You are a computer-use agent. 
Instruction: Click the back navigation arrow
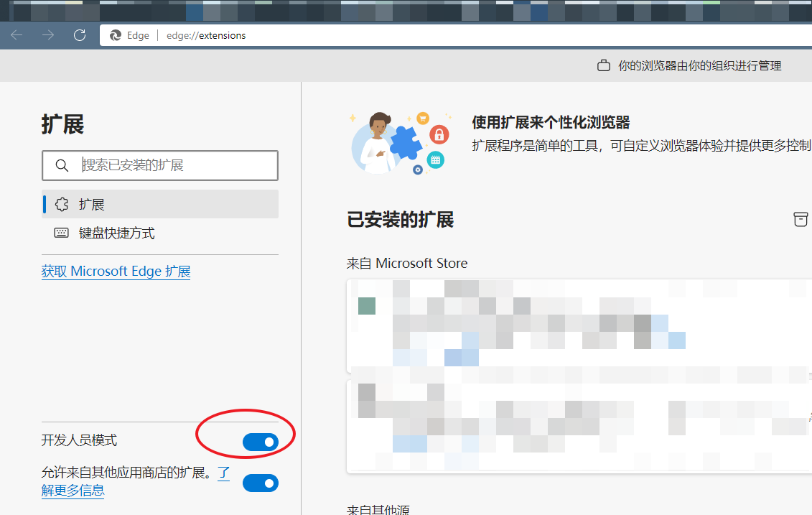click(17, 35)
